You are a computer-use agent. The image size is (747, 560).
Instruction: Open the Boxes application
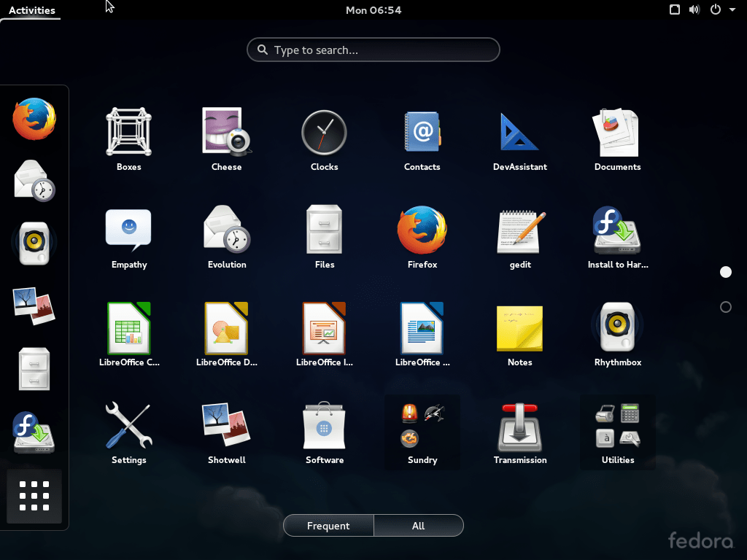point(128,139)
